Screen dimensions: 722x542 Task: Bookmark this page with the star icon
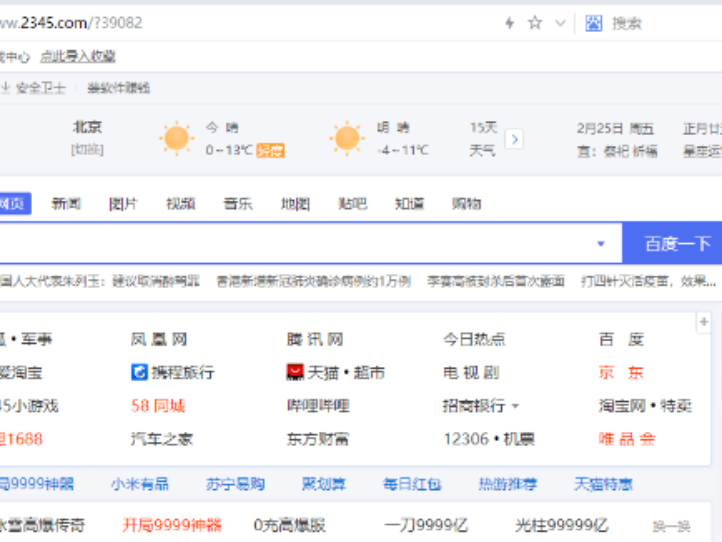tap(535, 23)
